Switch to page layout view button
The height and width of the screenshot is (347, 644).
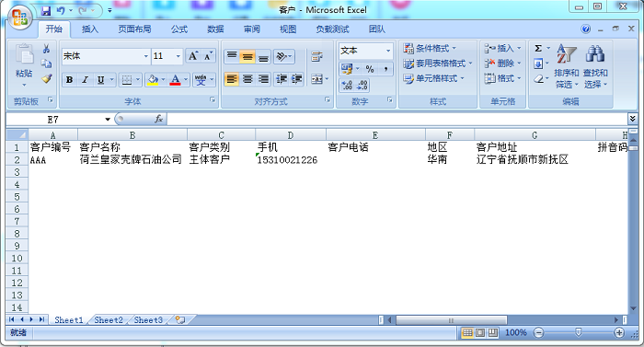(x=480, y=332)
